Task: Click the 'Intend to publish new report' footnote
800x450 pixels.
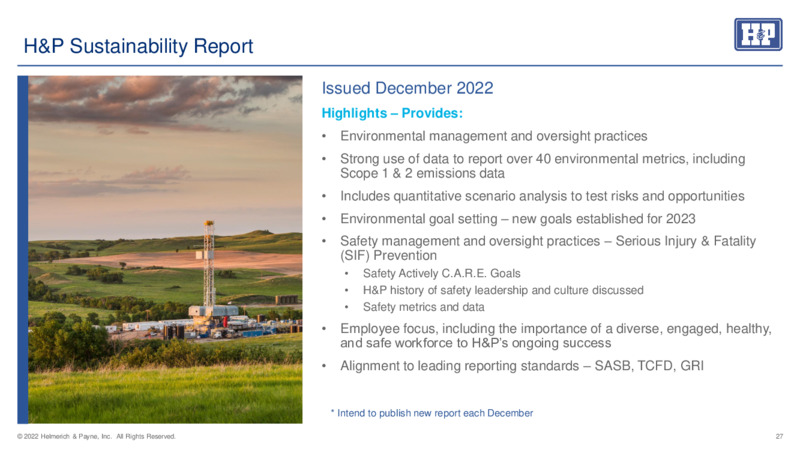Action: (x=432, y=413)
